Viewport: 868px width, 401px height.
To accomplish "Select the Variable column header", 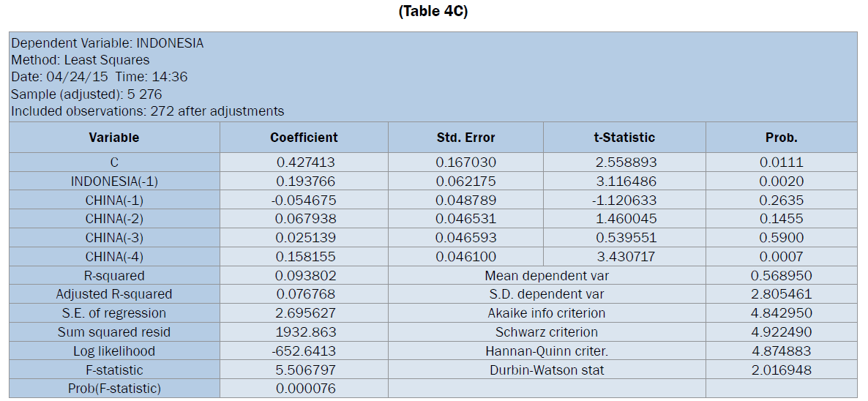I will [114, 137].
